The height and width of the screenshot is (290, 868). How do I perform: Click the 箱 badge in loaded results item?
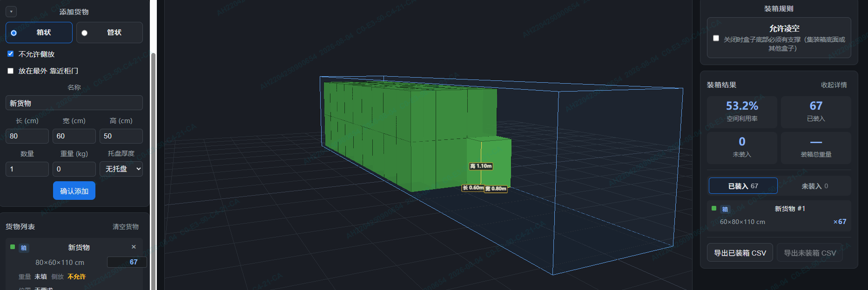pyautogui.click(x=725, y=209)
